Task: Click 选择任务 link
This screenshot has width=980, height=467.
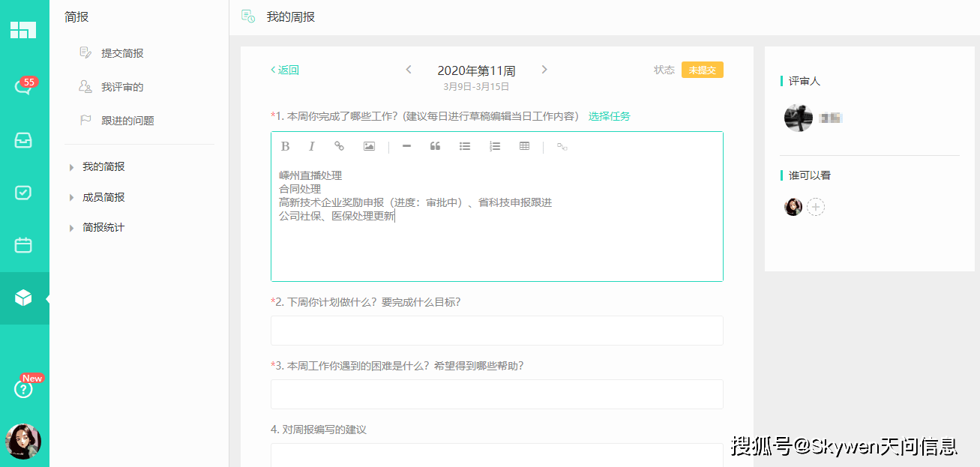Action: (x=609, y=116)
